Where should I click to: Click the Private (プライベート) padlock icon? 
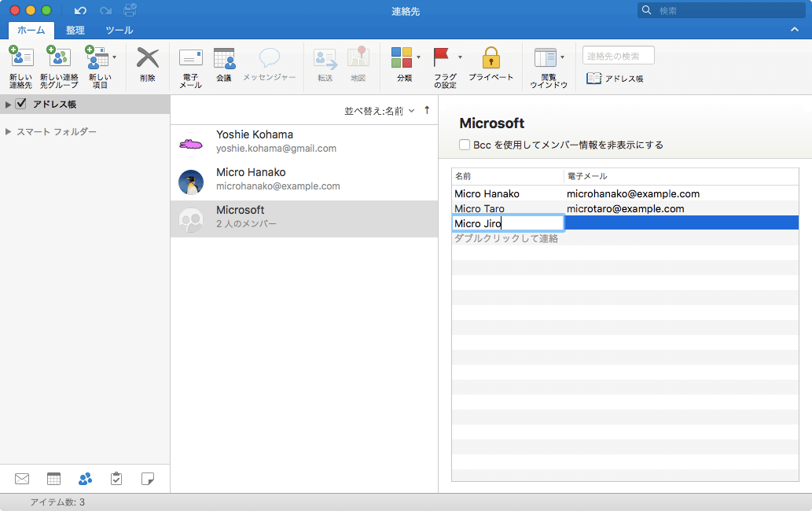click(491, 57)
